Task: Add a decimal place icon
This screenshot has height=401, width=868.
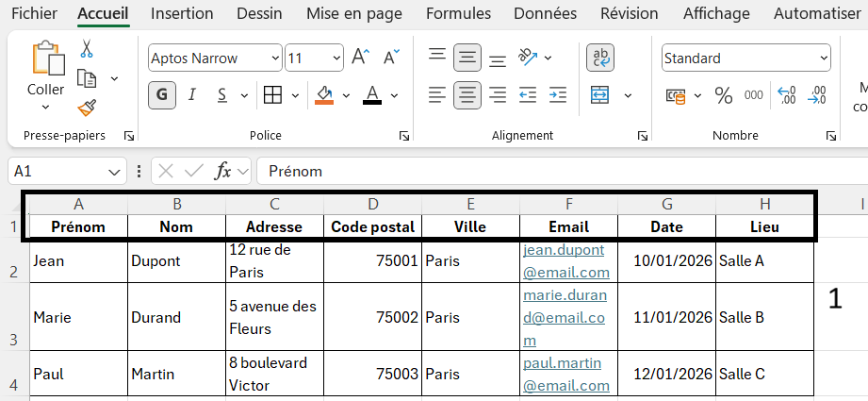Action: [x=787, y=95]
